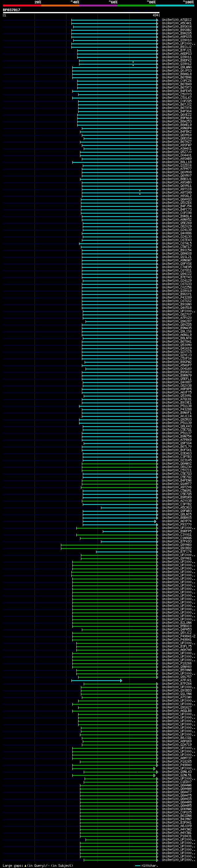Image resolution: width=197 pixels, height=868 pixels.
Task: Click the UniRef100_A9TZV6 hit label
Action: [177, 487]
